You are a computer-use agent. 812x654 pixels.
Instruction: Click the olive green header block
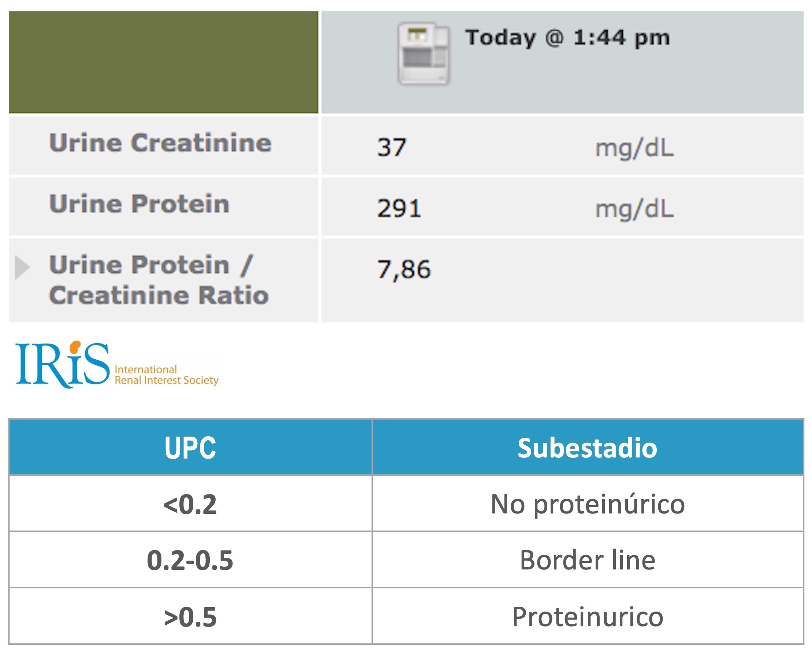[x=163, y=62]
